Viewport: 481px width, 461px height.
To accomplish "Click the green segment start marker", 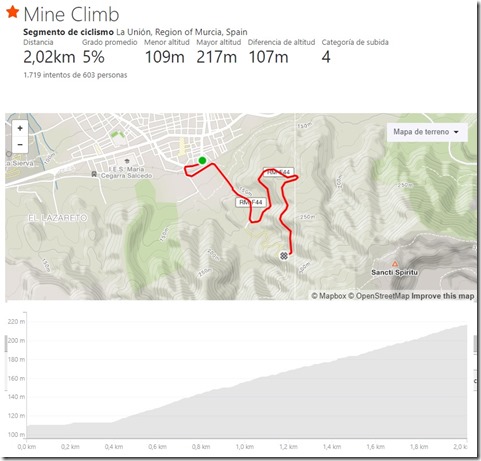I will (x=202, y=161).
